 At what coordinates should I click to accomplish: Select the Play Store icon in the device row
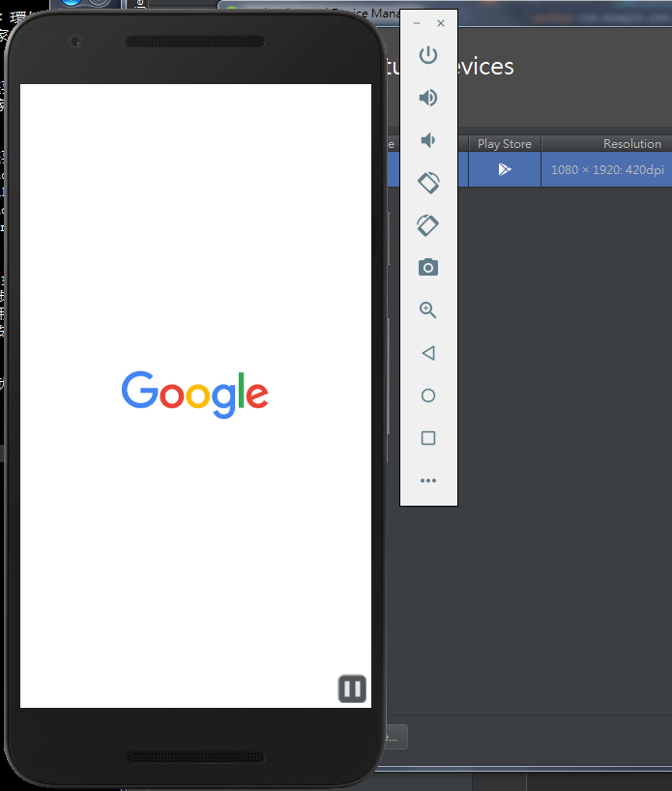tap(505, 169)
